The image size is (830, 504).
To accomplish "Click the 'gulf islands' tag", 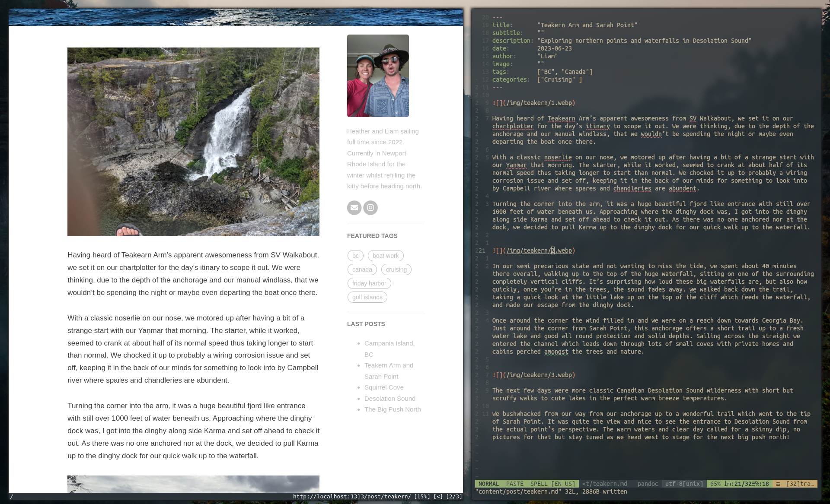I will click(367, 297).
